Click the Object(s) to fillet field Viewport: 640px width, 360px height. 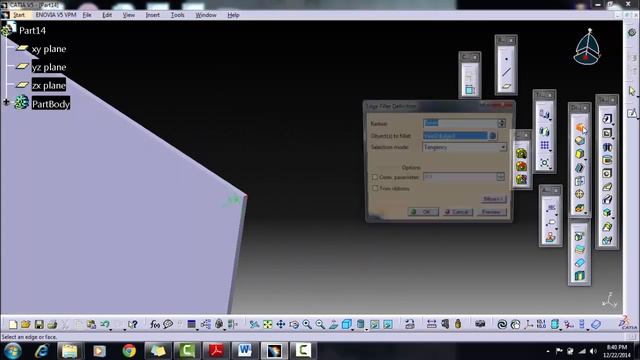coord(455,136)
